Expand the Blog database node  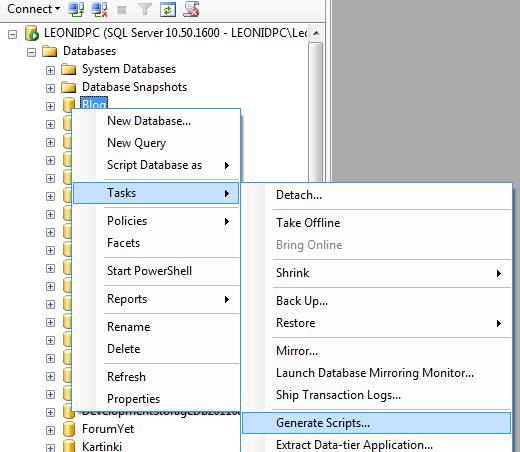click(x=50, y=106)
